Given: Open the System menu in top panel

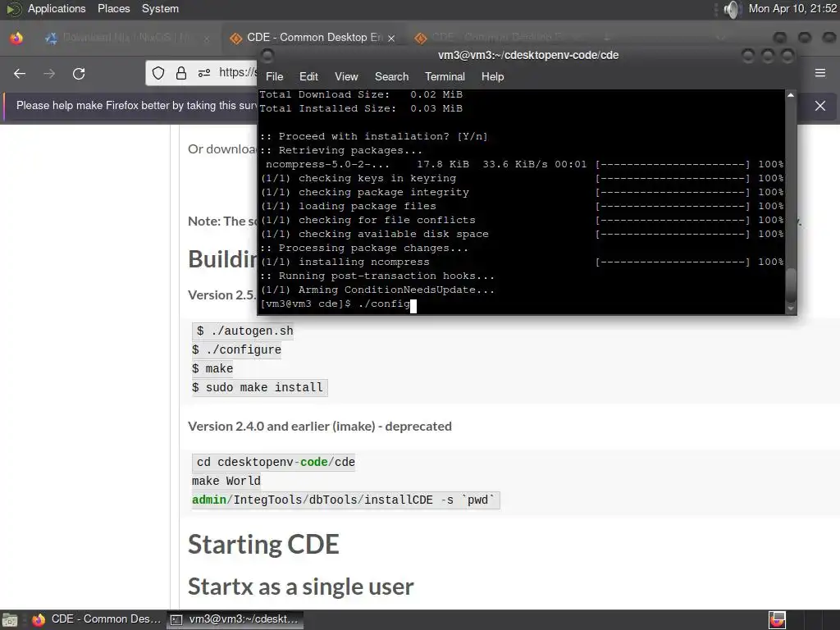Looking at the screenshot, I should 160,8.
